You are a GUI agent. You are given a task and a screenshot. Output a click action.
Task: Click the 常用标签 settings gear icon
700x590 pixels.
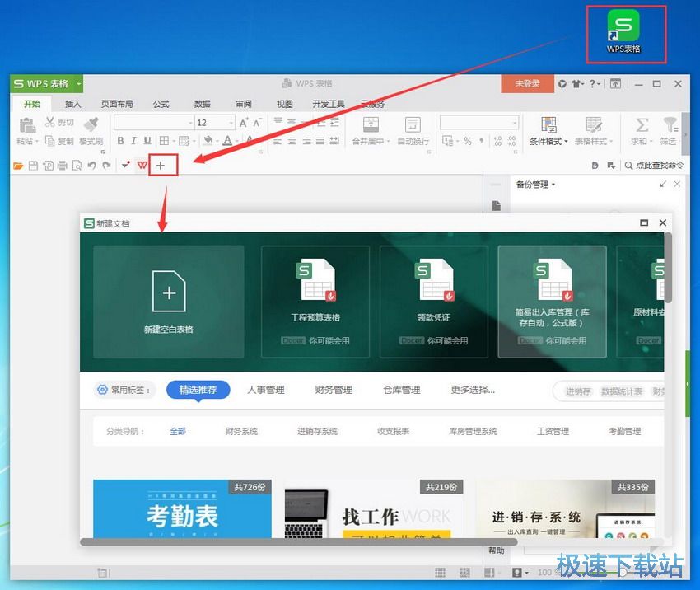click(x=102, y=390)
